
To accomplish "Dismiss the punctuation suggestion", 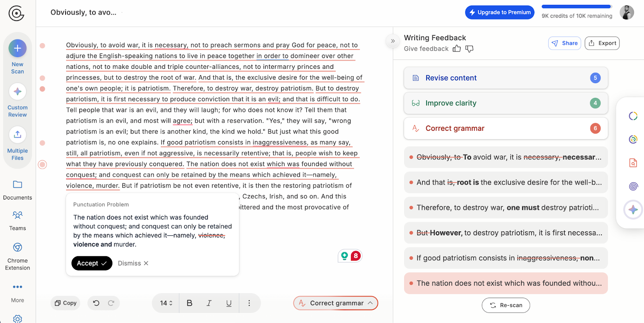I will pos(133,263).
